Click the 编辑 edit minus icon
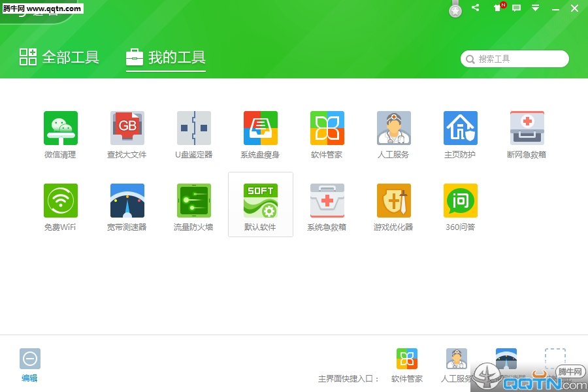Image resolution: width=588 pixels, height=392 pixels. (x=30, y=359)
